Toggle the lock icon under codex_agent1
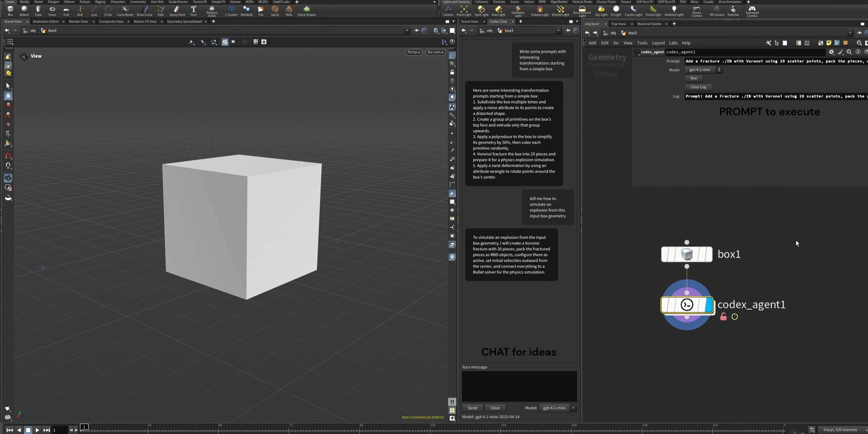The image size is (868, 434). coord(723,317)
